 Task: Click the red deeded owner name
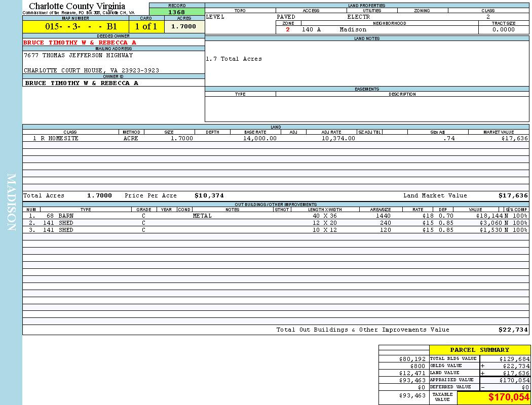(x=80, y=43)
